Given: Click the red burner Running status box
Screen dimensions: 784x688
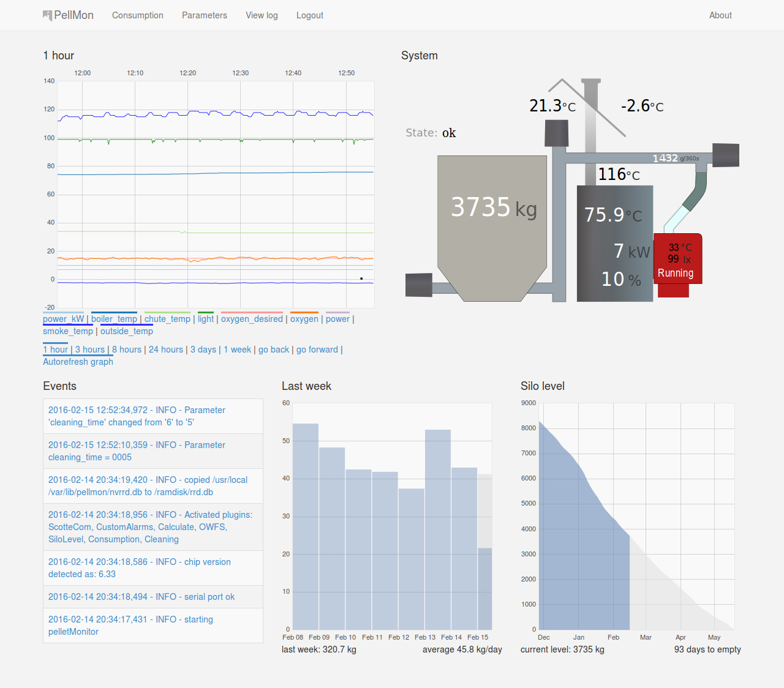Looking at the screenshot, I should click(x=677, y=260).
